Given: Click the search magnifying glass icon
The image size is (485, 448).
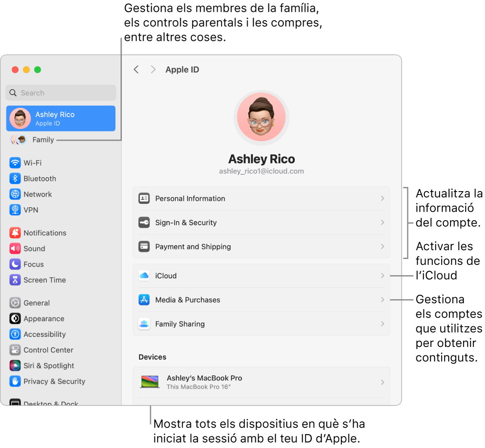Looking at the screenshot, I should coord(13,93).
